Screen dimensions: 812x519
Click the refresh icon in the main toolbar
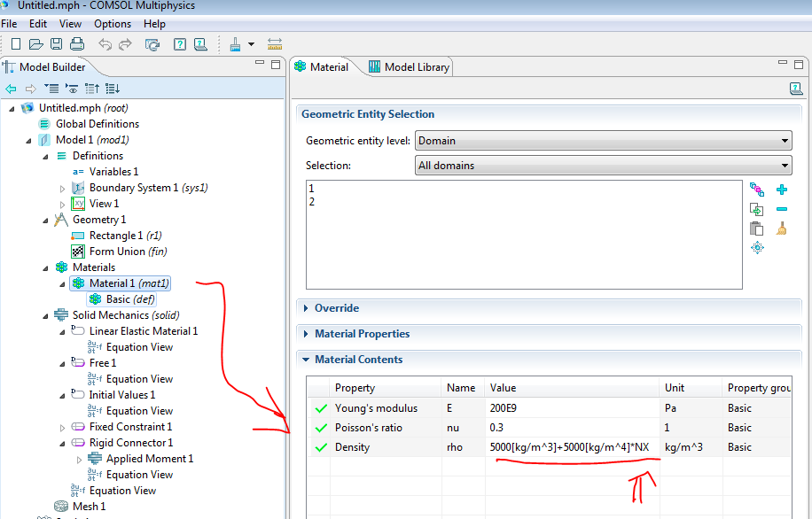(152, 44)
